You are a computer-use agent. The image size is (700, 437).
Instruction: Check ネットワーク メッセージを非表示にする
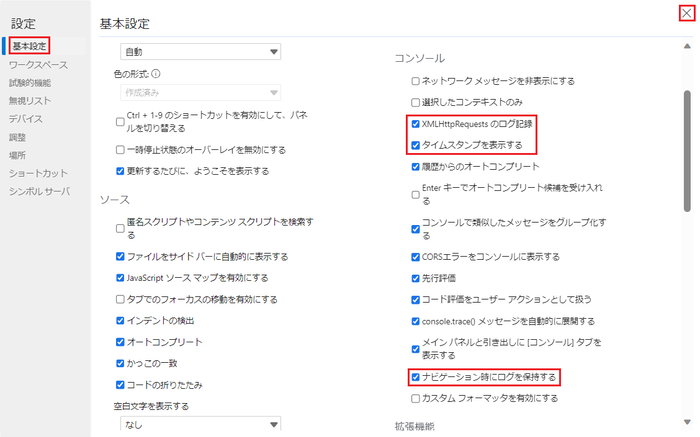[x=415, y=81]
